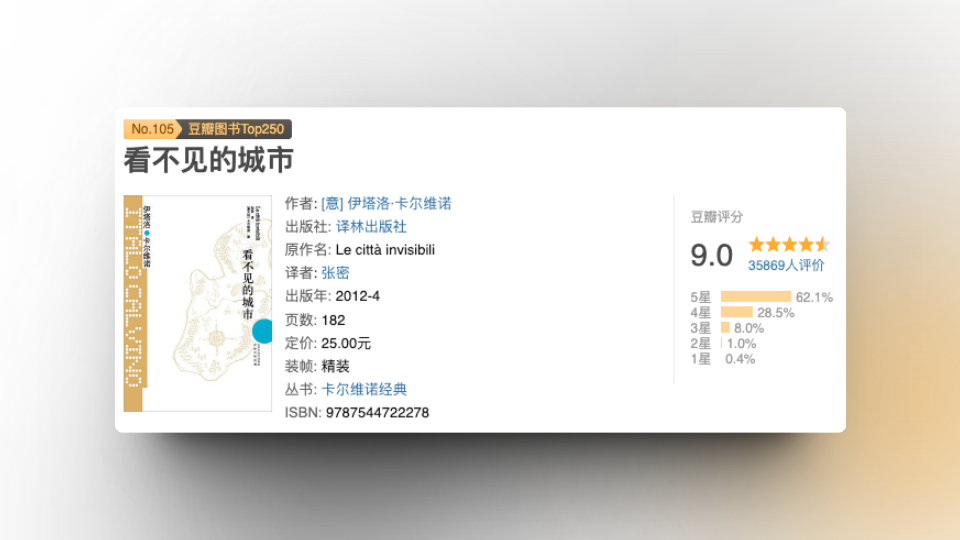Open the book cover thumbnail

(198, 303)
